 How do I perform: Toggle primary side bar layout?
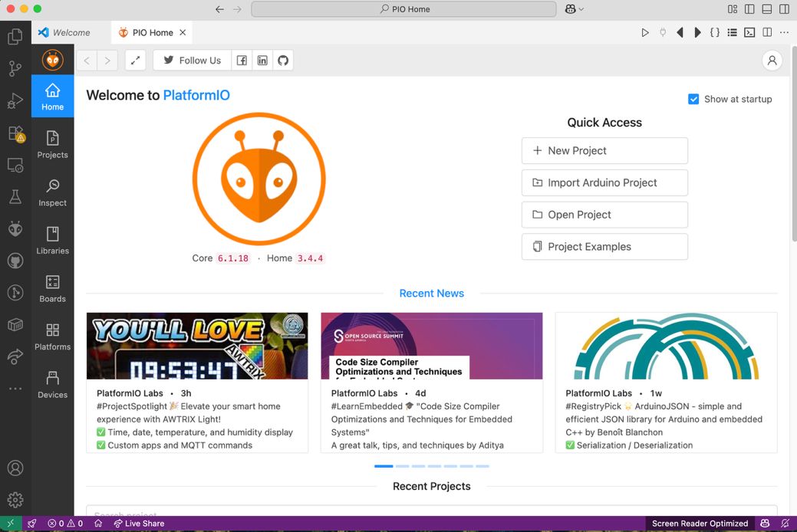coord(749,9)
